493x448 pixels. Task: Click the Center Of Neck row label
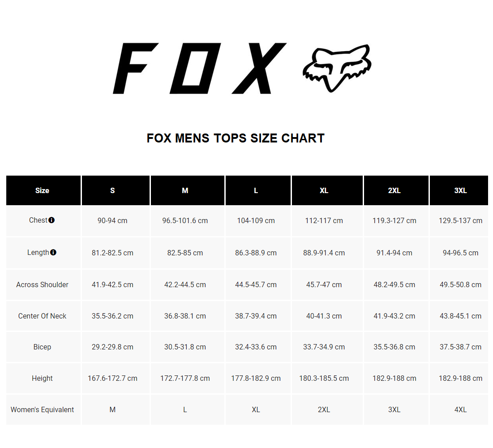click(42, 316)
